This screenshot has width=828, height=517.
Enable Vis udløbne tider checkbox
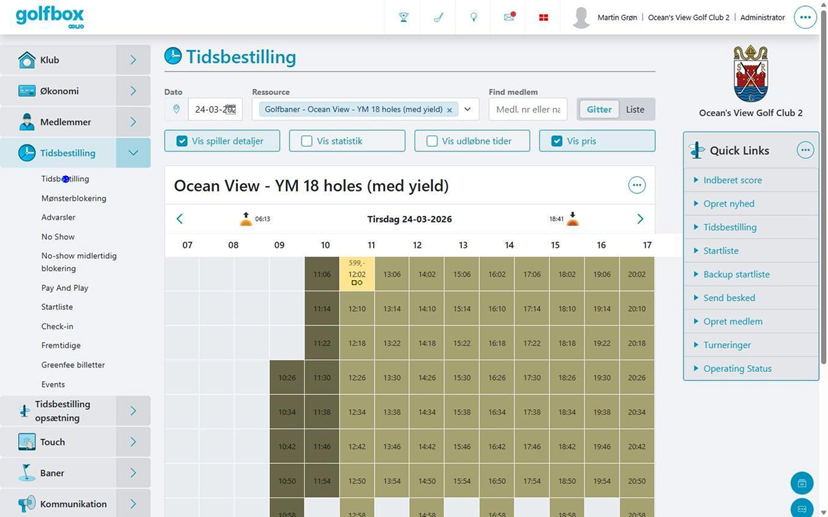(x=432, y=141)
